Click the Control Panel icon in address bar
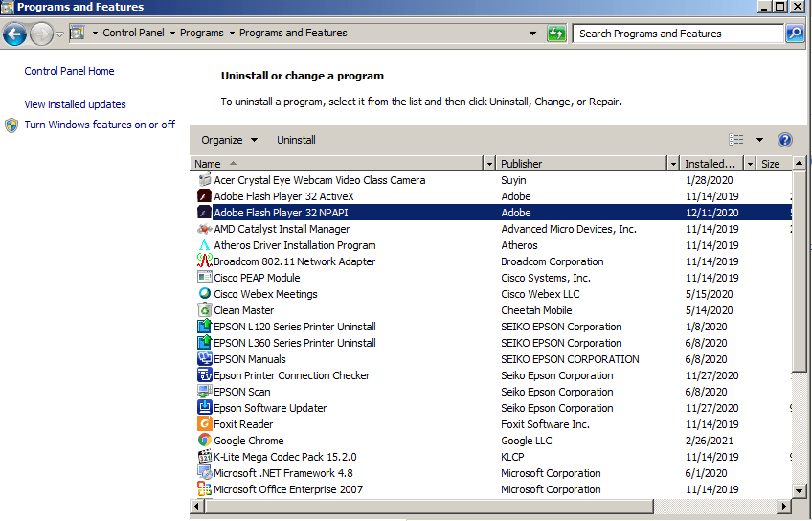The image size is (812, 521). (77, 34)
